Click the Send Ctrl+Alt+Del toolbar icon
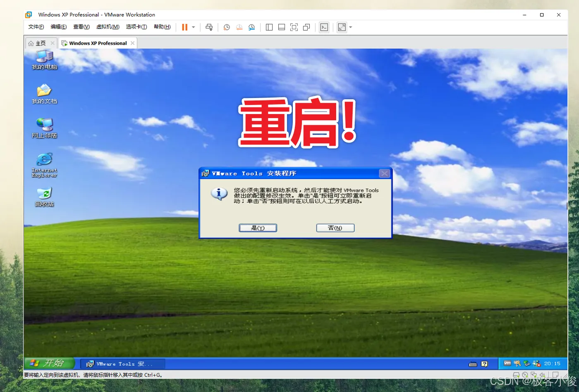This screenshot has height=392, width=579. 209,27
